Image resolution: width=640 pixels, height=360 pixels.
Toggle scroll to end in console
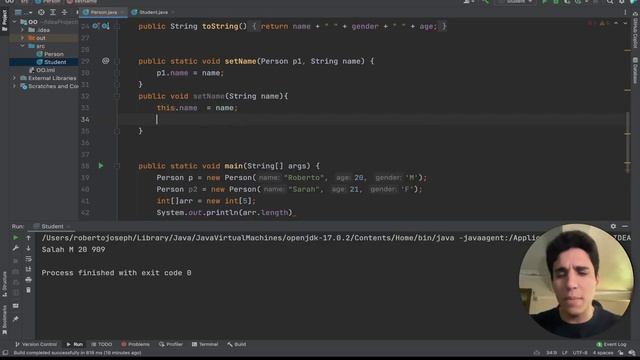28,269
